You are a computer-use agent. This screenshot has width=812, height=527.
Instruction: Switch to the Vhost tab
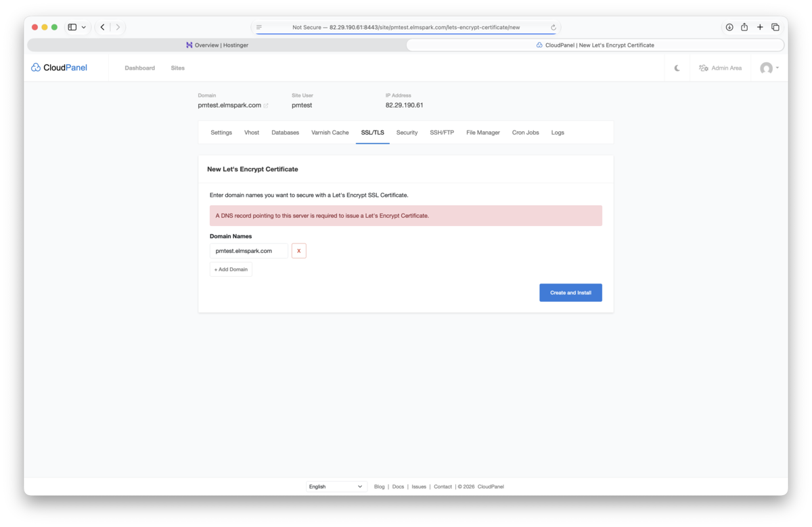point(252,133)
